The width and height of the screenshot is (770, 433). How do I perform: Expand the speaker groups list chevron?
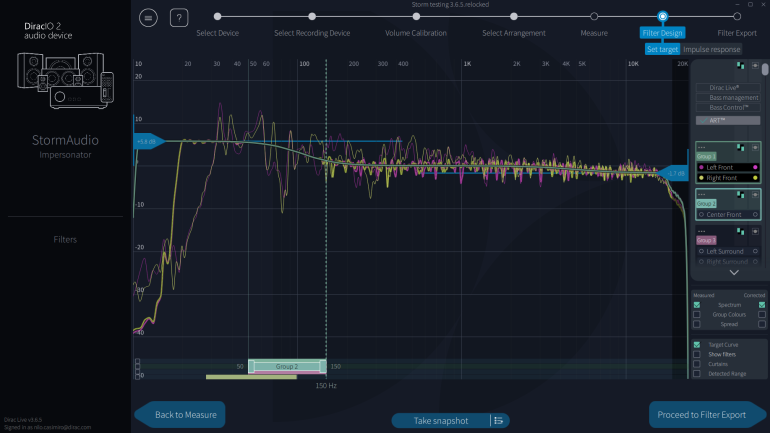(x=733, y=272)
